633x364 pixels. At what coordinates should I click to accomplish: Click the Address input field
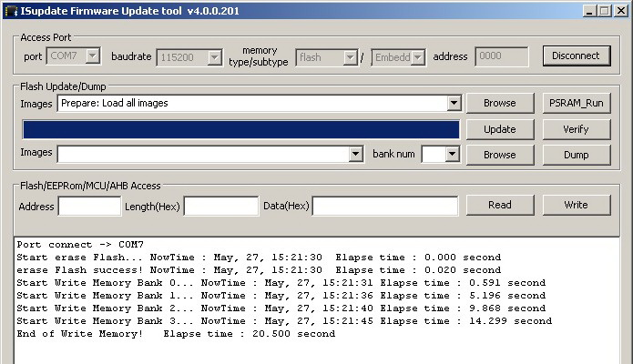(x=89, y=207)
